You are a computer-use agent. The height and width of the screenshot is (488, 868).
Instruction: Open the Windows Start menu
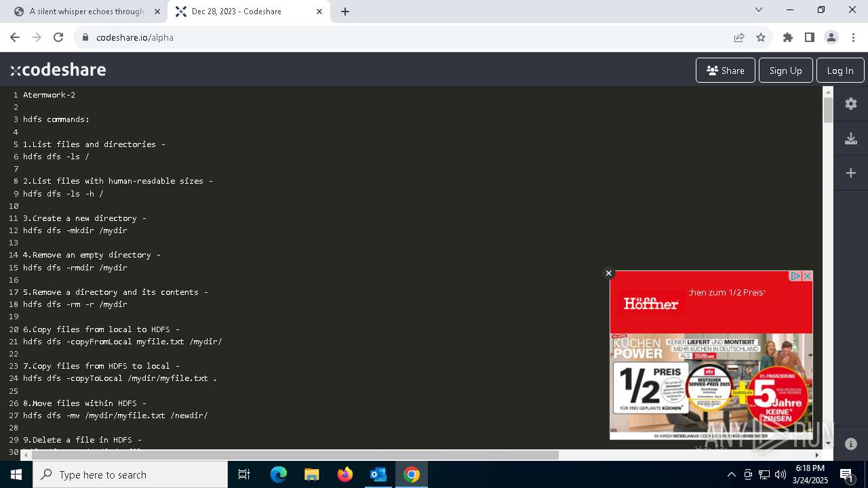pyautogui.click(x=16, y=474)
